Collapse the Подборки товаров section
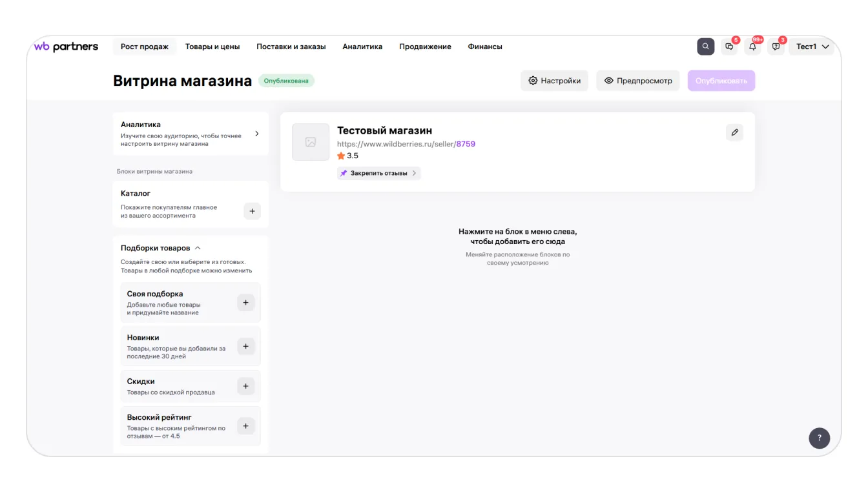Viewport: 868px width, 492px height. click(x=198, y=248)
